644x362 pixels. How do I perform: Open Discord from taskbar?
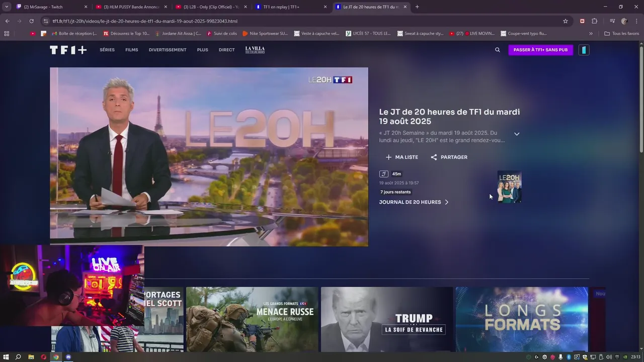coord(69,357)
